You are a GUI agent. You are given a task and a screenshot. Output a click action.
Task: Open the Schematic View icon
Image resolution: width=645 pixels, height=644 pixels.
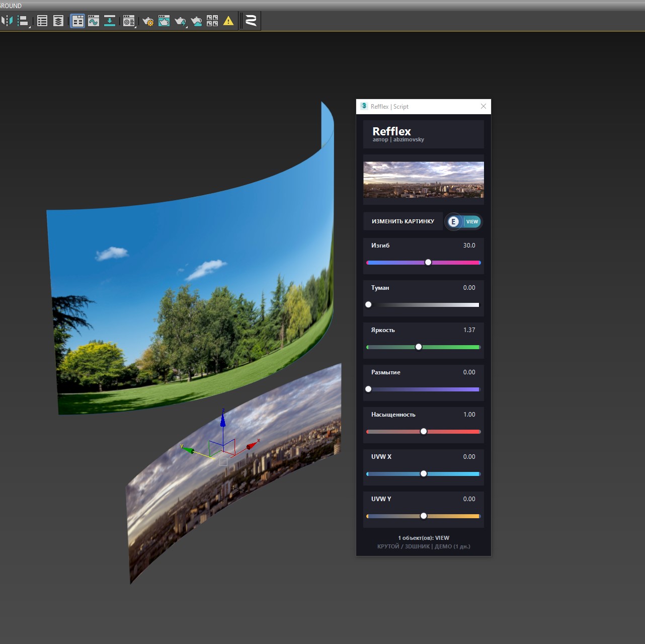coord(110,21)
